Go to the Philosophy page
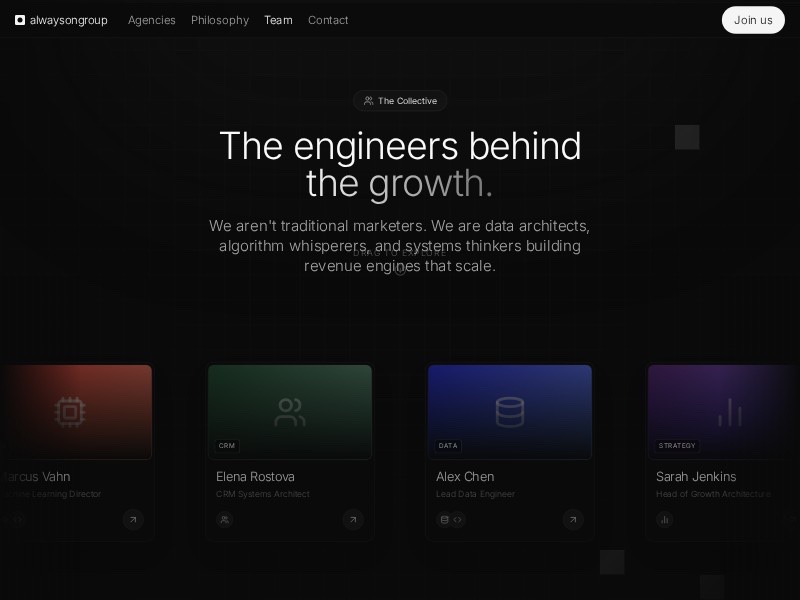This screenshot has height=600, width=800. [x=220, y=20]
